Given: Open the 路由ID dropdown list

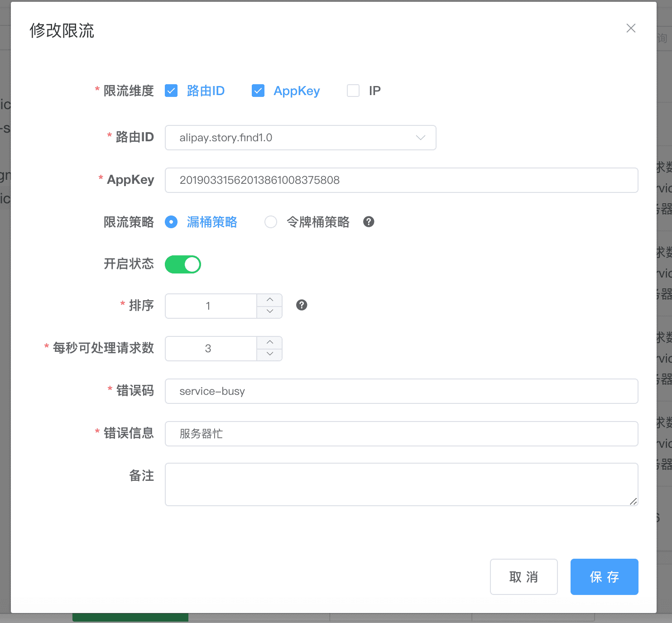Looking at the screenshot, I should tap(300, 138).
